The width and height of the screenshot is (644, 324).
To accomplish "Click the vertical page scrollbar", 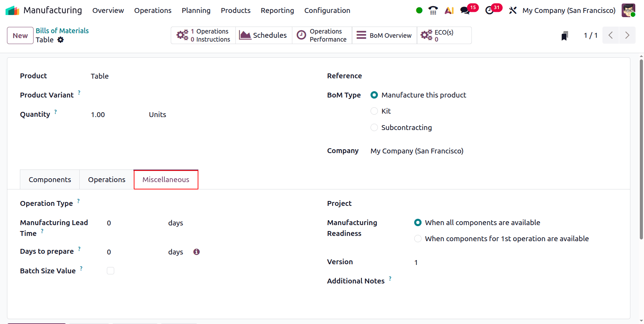I will (x=641, y=149).
